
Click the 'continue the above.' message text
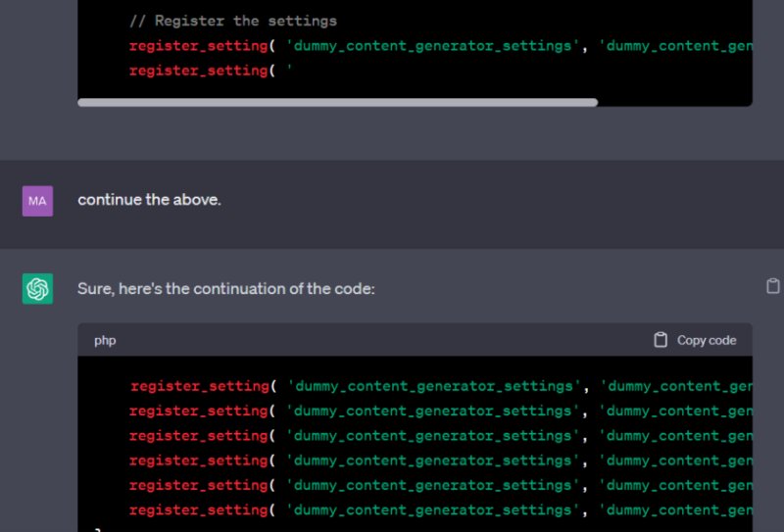click(x=149, y=200)
